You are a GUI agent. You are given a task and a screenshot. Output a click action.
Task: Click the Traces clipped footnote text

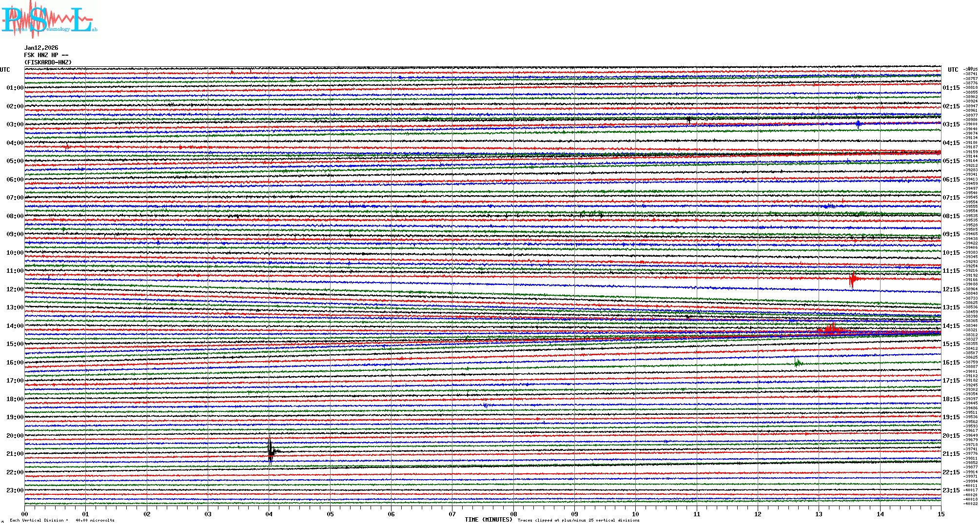pyautogui.click(x=578, y=520)
